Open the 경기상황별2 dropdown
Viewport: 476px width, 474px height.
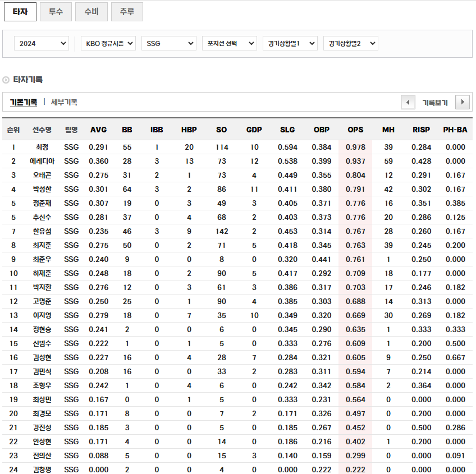tap(351, 43)
